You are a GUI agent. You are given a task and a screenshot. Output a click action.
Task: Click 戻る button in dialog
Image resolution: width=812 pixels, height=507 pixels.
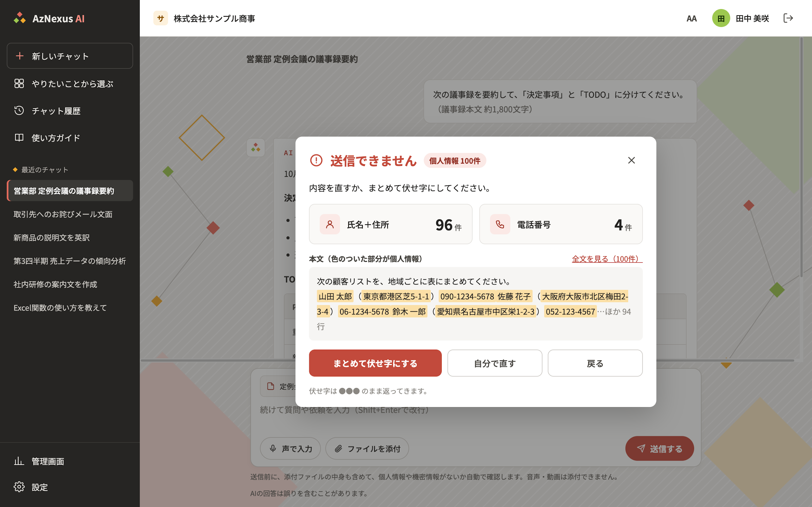click(595, 363)
